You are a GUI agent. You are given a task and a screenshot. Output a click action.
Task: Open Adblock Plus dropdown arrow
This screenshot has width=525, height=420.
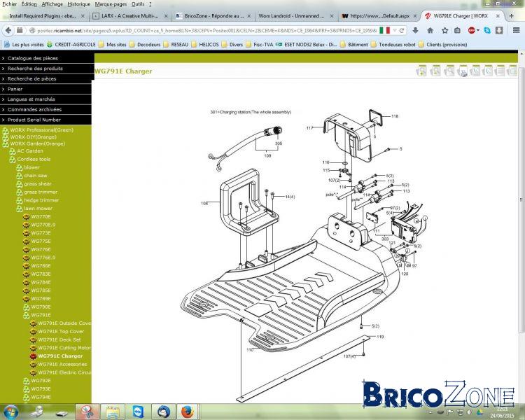tap(478, 31)
